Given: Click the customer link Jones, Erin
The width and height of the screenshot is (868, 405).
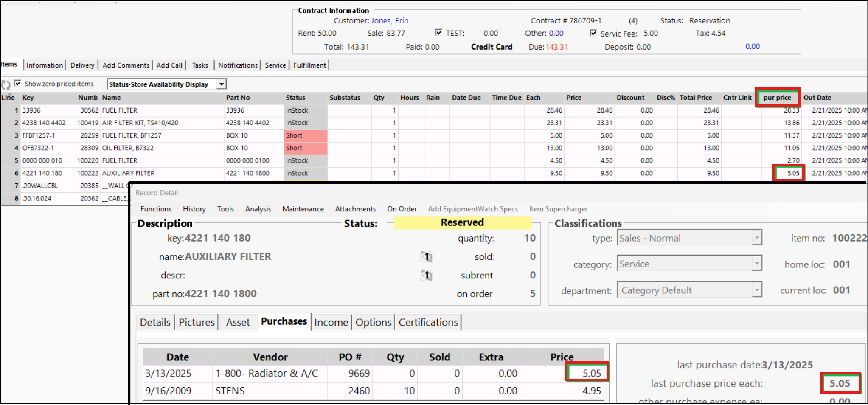Looking at the screenshot, I should [x=389, y=21].
